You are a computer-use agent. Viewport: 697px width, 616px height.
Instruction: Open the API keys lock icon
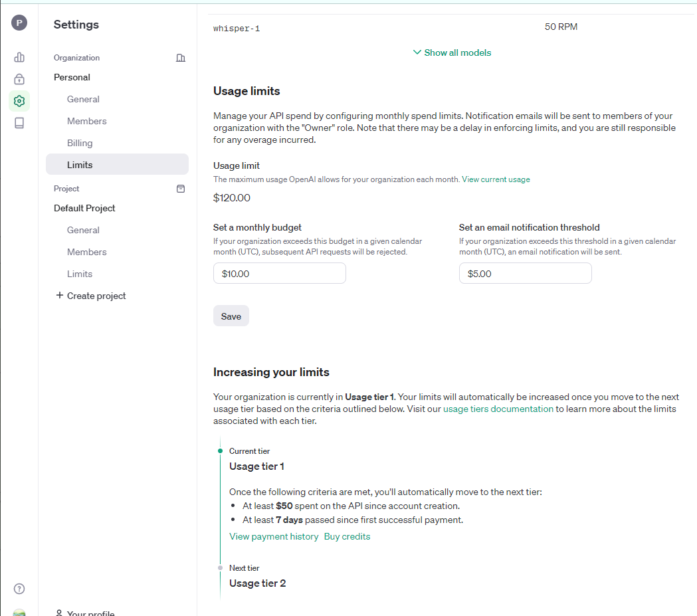click(19, 79)
